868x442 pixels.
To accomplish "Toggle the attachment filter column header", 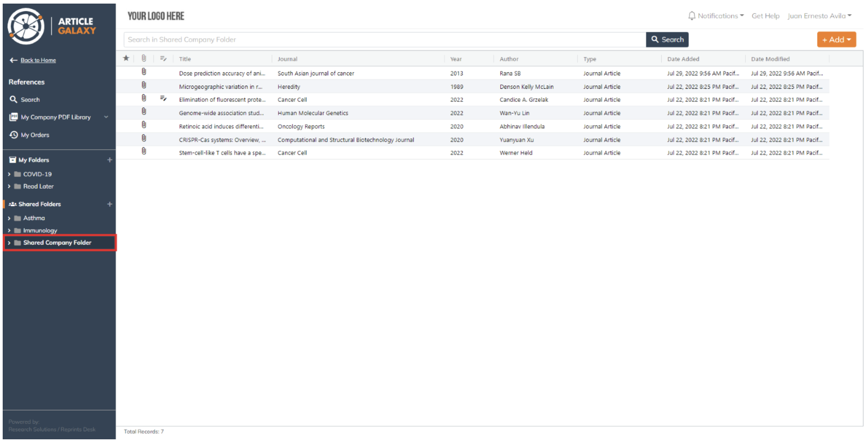I will [143, 58].
